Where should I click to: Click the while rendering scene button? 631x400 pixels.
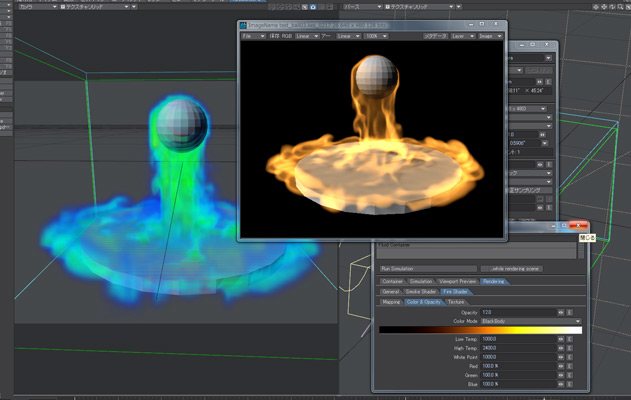point(517,268)
